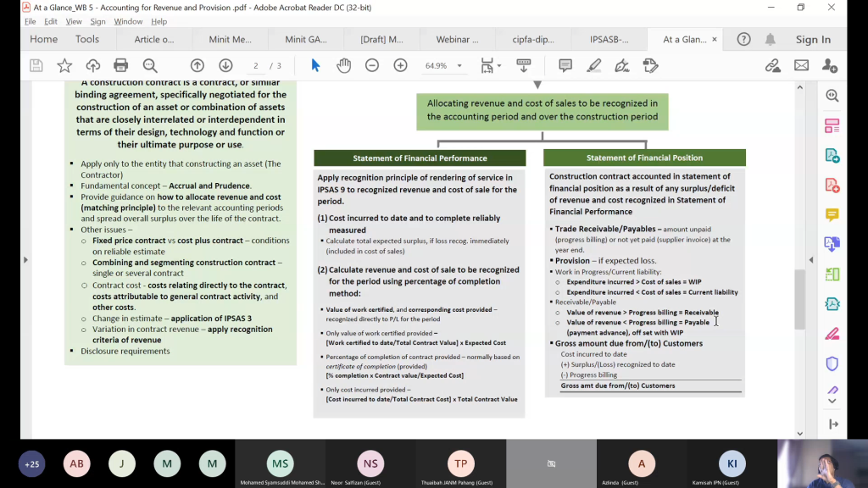Switch to the IPSASB-... document tab
Screen dimensions: 868x488
[609, 39]
